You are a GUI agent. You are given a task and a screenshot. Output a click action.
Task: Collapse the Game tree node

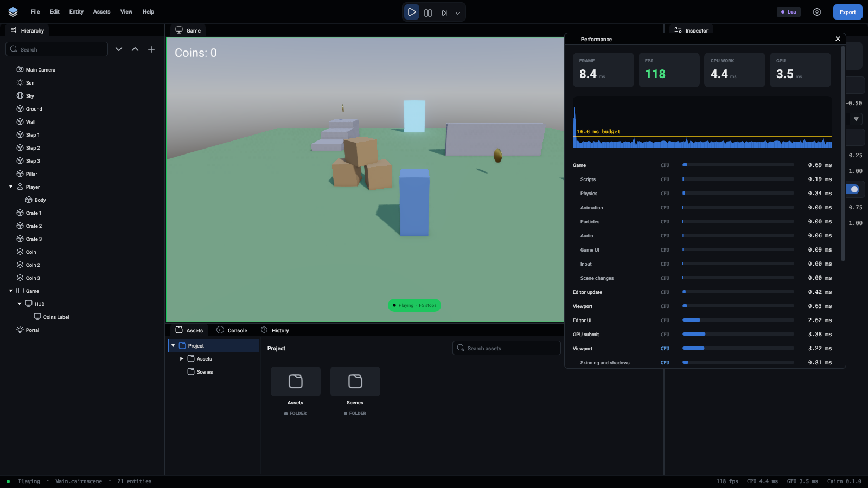(11, 291)
